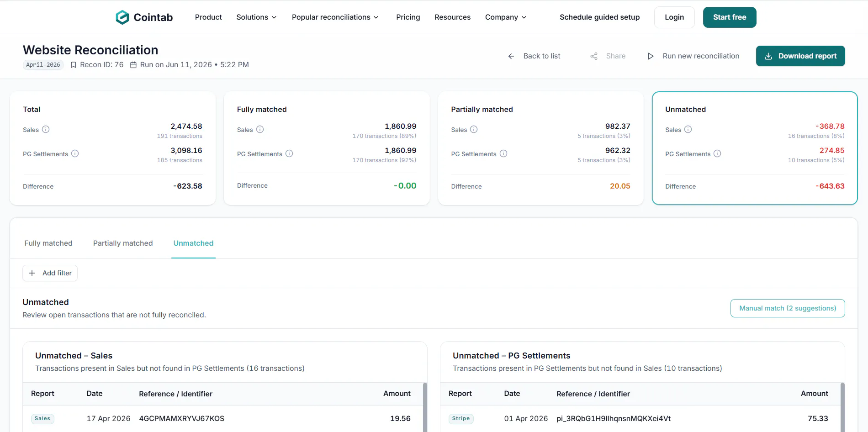Click the April-2026 tag
The width and height of the screenshot is (868, 432).
pyautogui.click(x=43, y=65)
